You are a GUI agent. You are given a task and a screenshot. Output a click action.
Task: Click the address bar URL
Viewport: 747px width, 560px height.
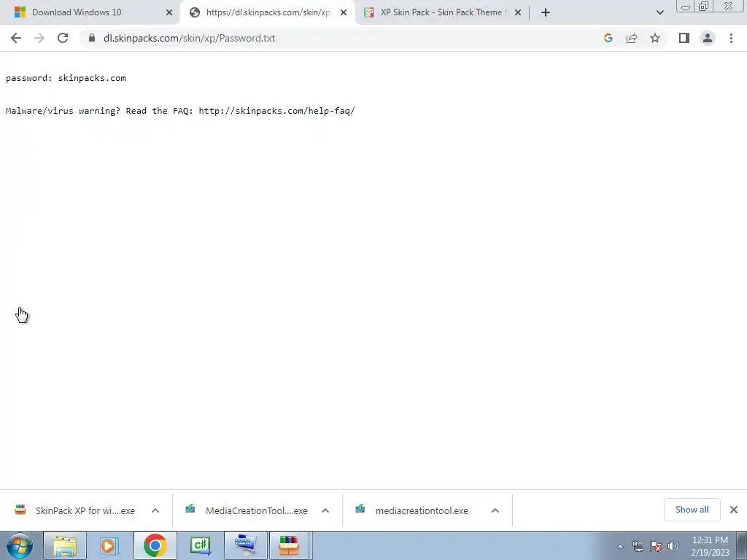point(189,38)
